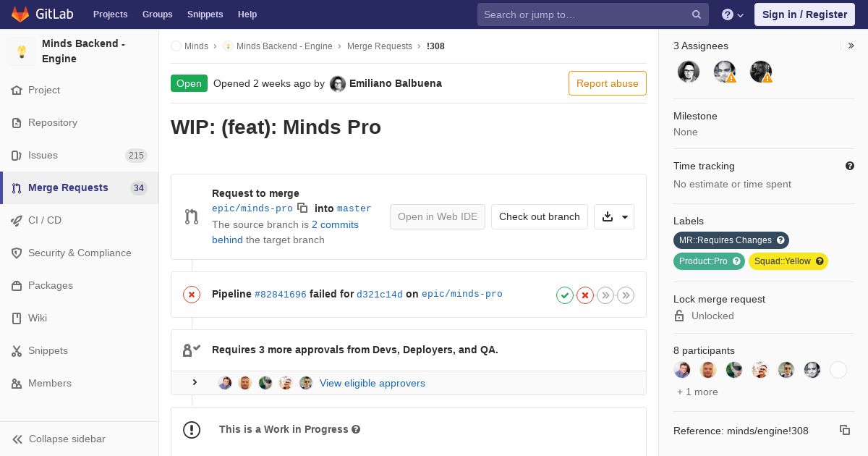
Task: Click the Issues count badge 215
Action: tap(136, 156)
